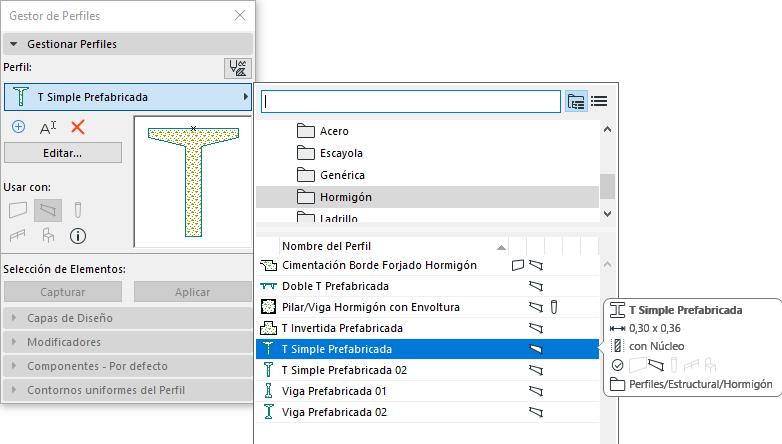Close the Gestor de Perfiles window
782x444 pixels.
tap(240, 15)
